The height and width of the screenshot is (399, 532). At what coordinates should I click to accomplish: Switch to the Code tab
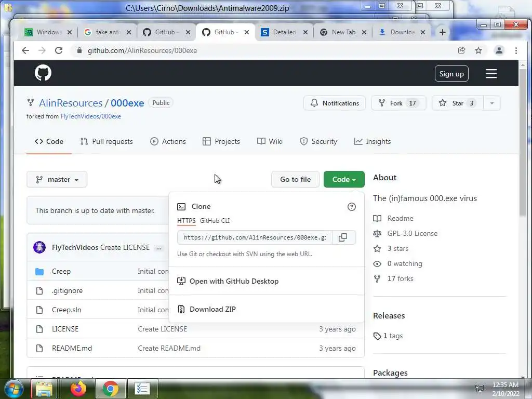[x=49, y=141]
